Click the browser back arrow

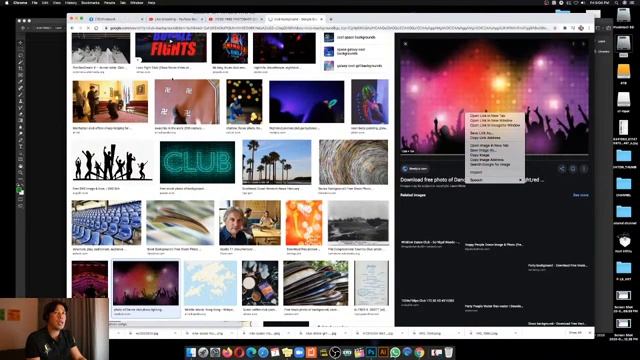click(x=73, y=28)
